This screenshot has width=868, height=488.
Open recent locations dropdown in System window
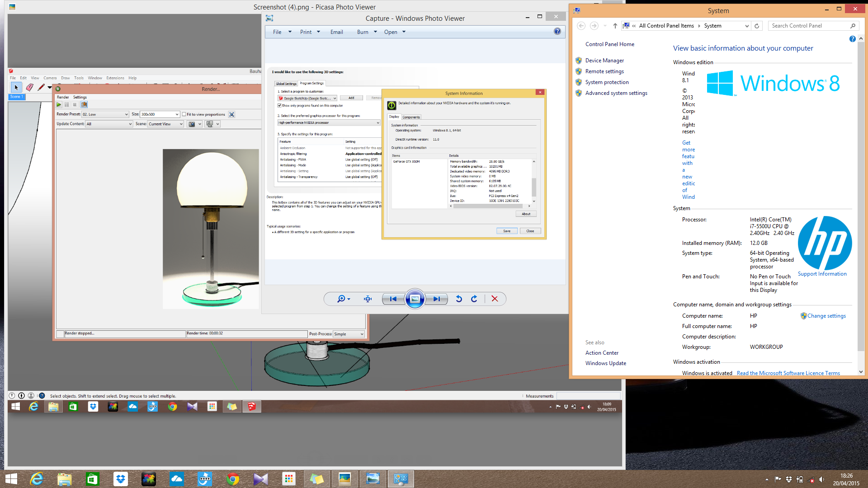605,26
